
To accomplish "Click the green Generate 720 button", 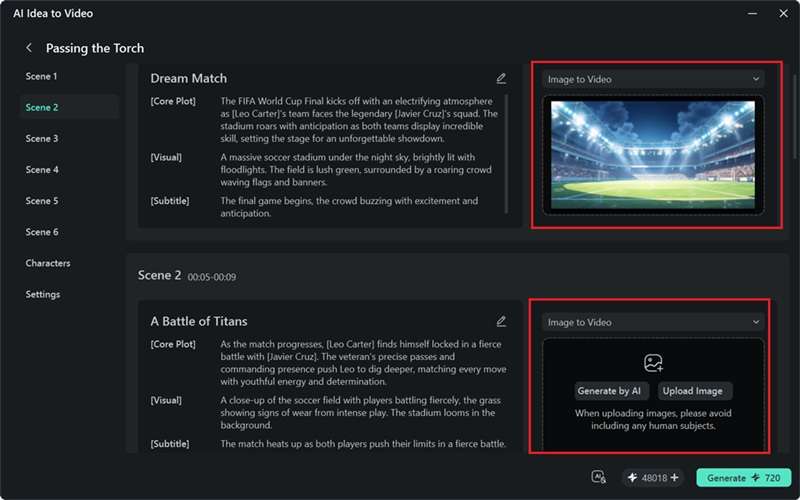I will (743, 478).
